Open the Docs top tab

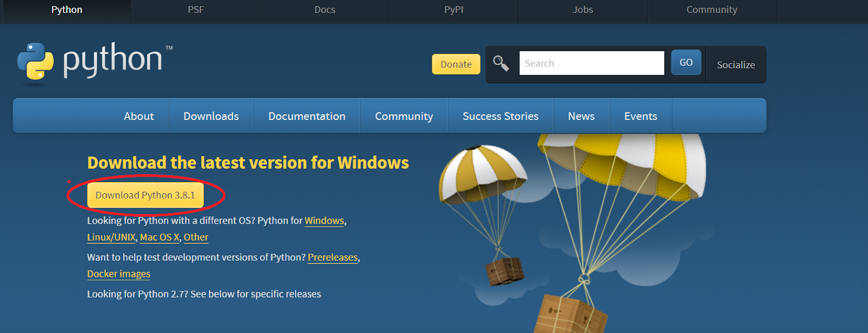[x=325, y=10]
